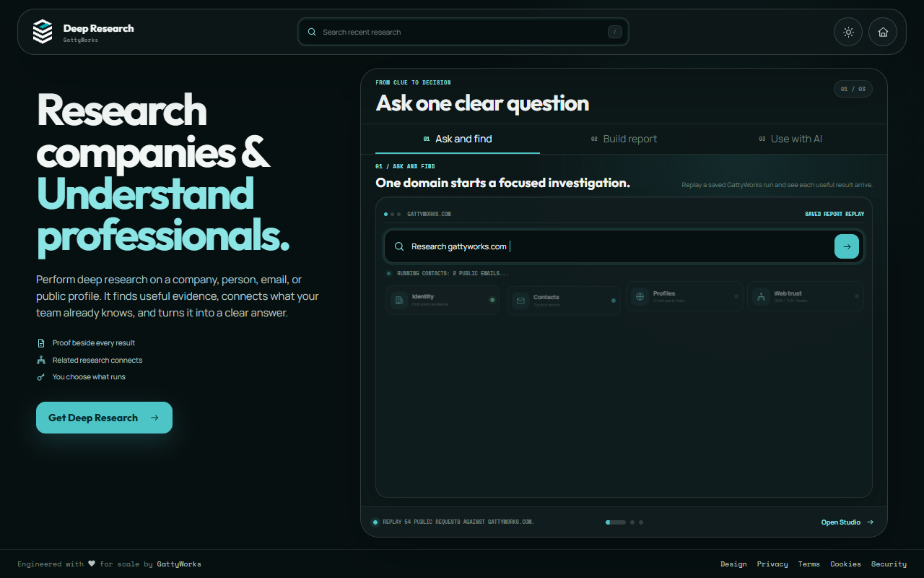Screen dimensions: 924x578
Task: Open the Profiles result card
Action: click(684, 296)
